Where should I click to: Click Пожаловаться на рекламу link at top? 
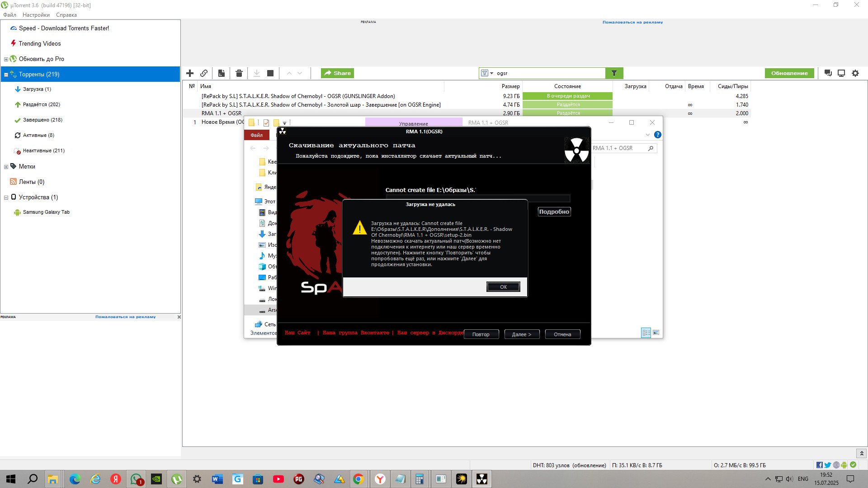click(x=632, y=22)
